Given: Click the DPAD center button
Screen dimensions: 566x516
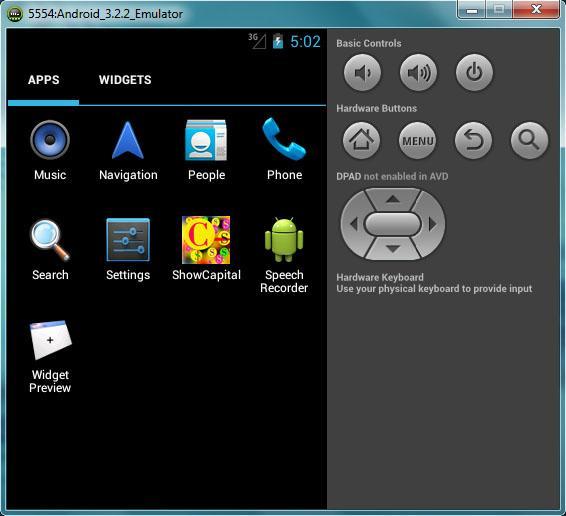Looking at the screenshot, I should (393, 224).
